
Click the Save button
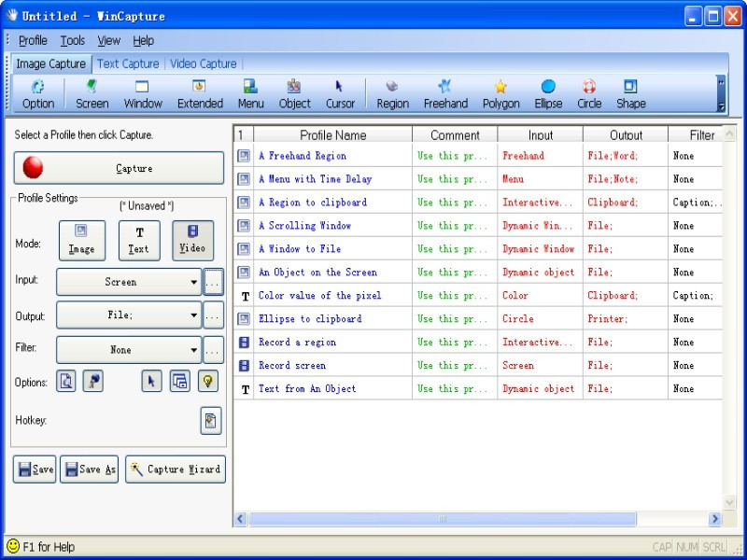pyautogui.click(x=35, y=469)
